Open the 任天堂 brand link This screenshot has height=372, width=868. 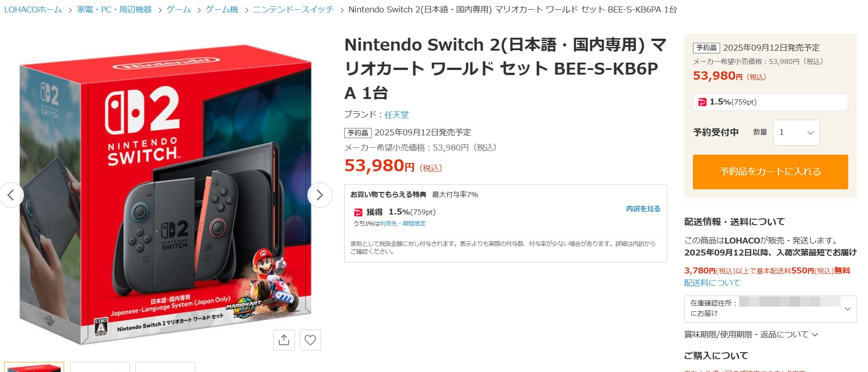[396, 115]
